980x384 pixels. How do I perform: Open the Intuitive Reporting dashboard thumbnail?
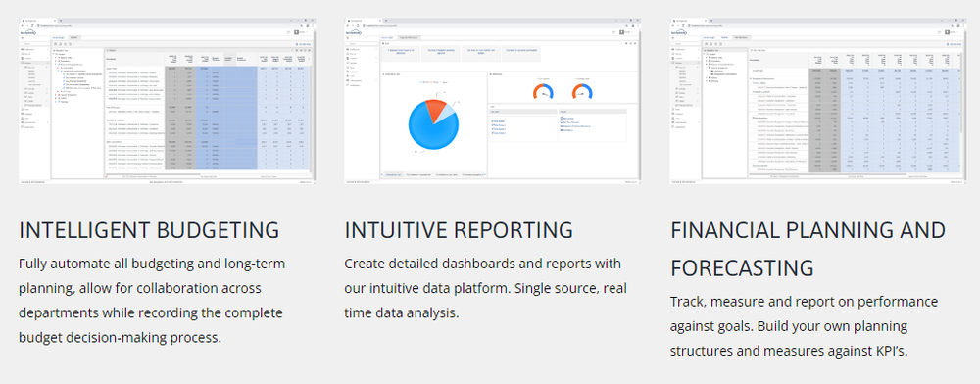tap(493, 101)
